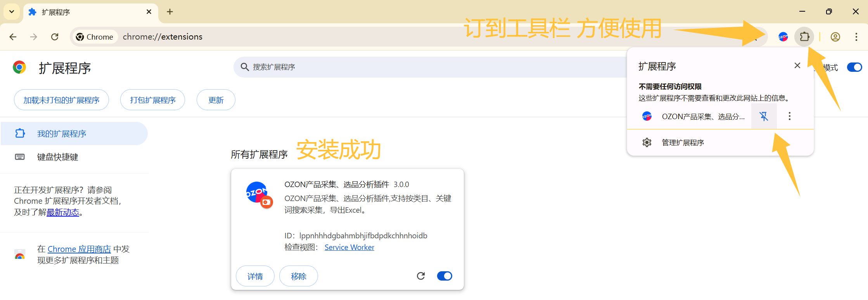Close the 扩展程序 popup panel
Image resolution: width=868 pixels, height=300 pixels.
797,66
